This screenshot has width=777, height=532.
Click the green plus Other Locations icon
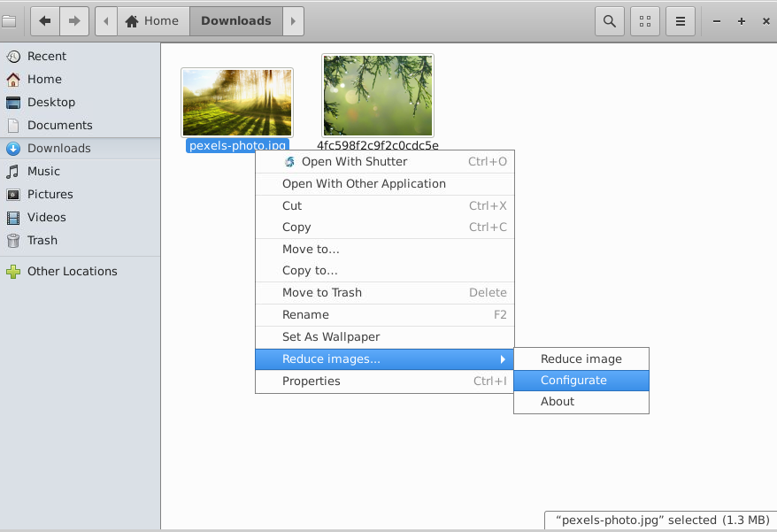click(x=13, y=271)
